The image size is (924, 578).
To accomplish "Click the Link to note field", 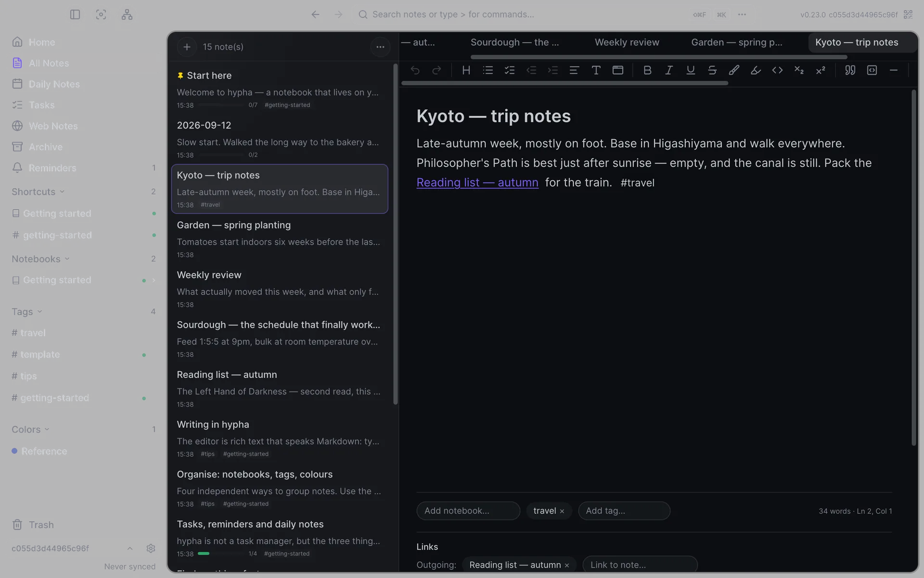I will 640,565.
